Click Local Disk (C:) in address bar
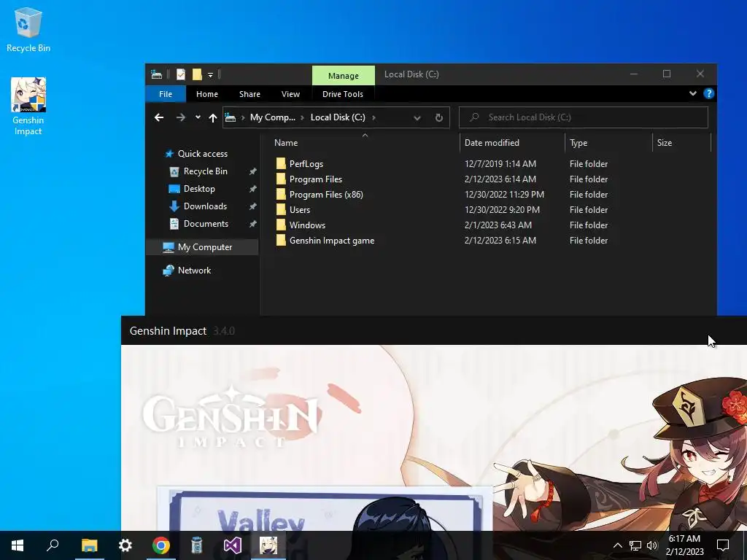Screen dimensions: 747x560 pyautogui.click(x=338, y=117)
